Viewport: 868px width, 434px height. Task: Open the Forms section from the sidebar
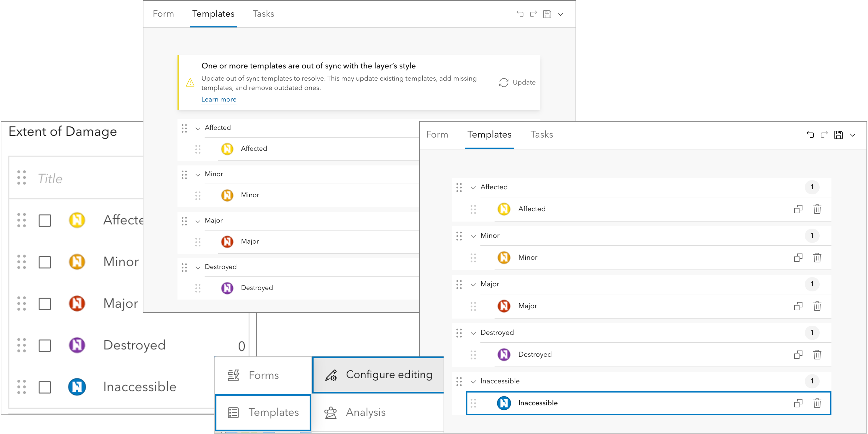pos(263,375)
